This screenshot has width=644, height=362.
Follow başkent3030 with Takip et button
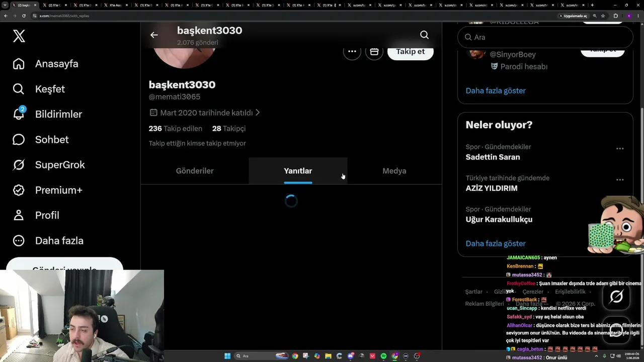(x=410, y=51)
